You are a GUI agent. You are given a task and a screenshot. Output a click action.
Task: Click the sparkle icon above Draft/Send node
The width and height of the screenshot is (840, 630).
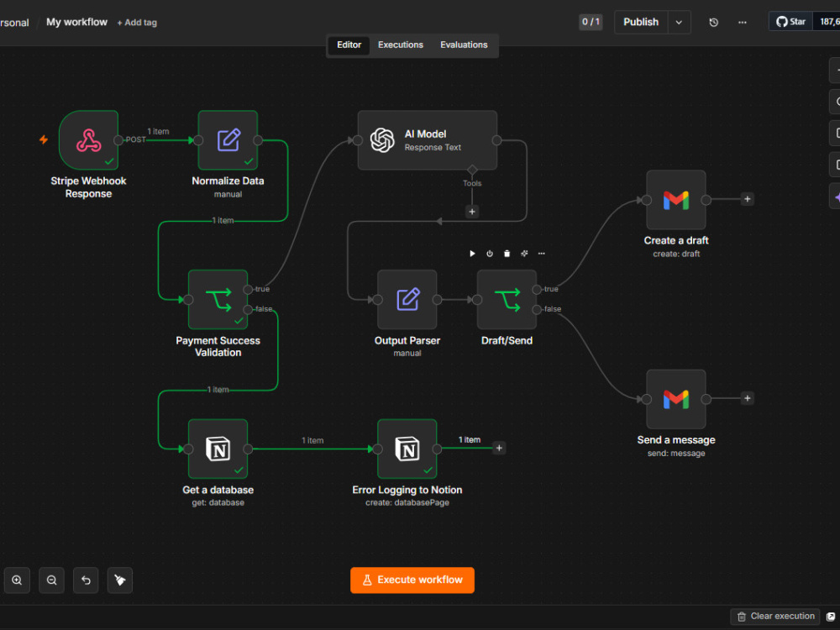[x=524, y=254]
